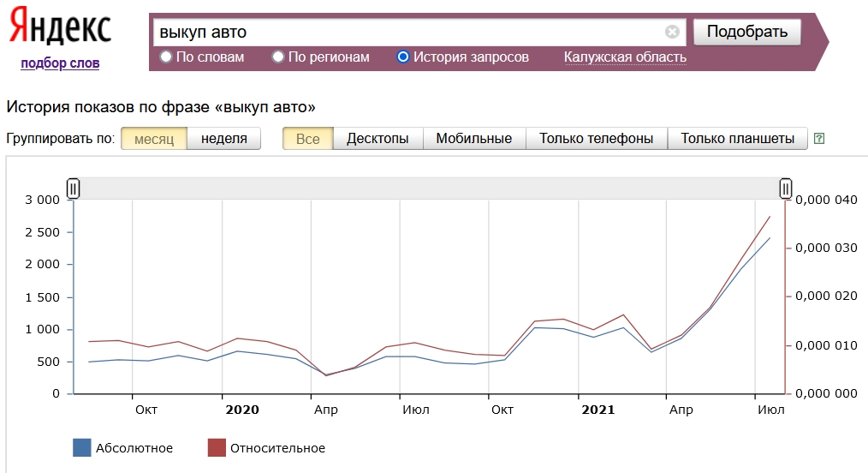This screenshot has width=868, height=473.
Task: Click the Относительное legend label
Action: (x=277, y=448)
